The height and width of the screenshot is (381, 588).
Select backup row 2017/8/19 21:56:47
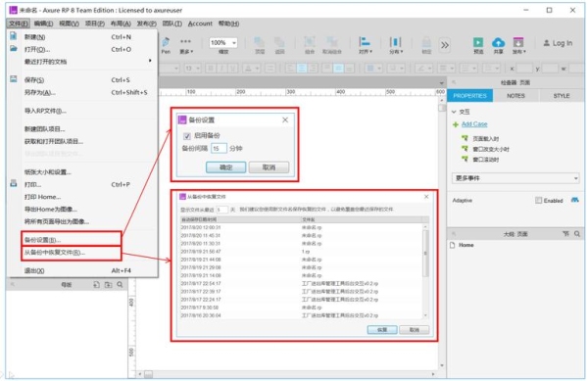pyautogui.click(x=301, y=252)
